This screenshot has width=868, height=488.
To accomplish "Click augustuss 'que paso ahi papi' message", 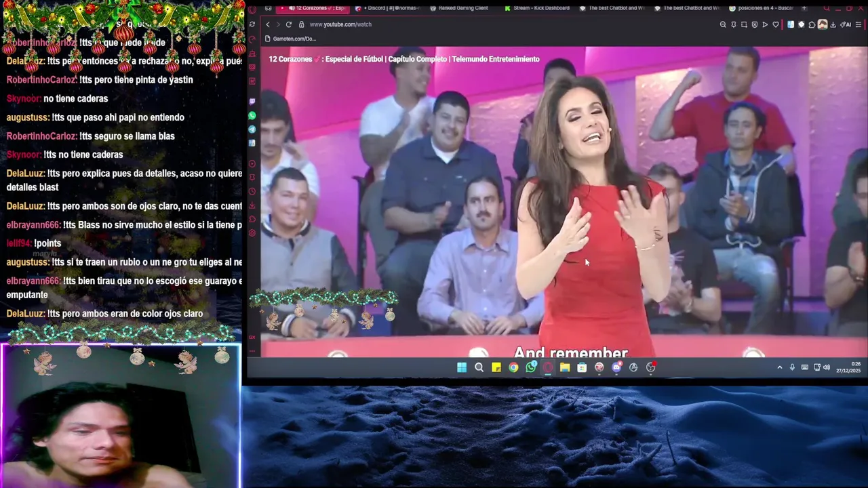I will click(96, 117).
